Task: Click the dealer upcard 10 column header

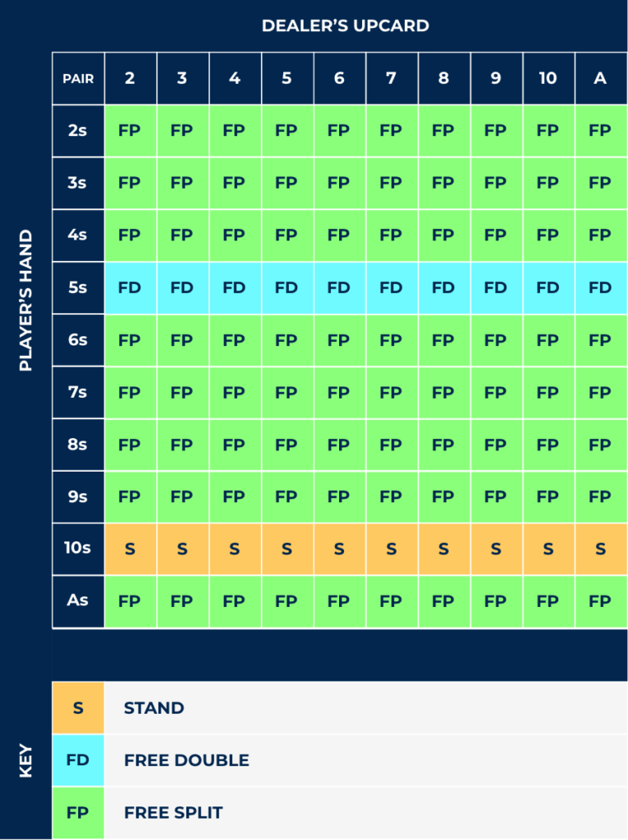Action: (548, 78)
